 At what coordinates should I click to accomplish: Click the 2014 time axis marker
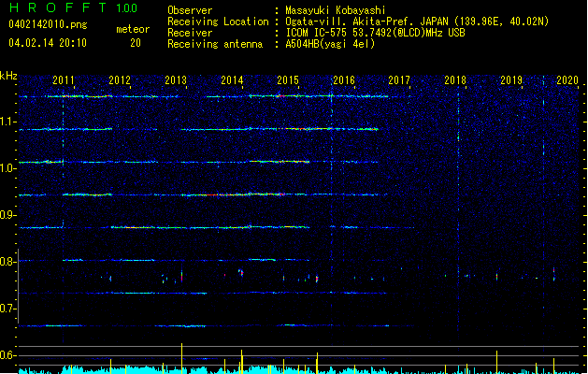point(232,80)
